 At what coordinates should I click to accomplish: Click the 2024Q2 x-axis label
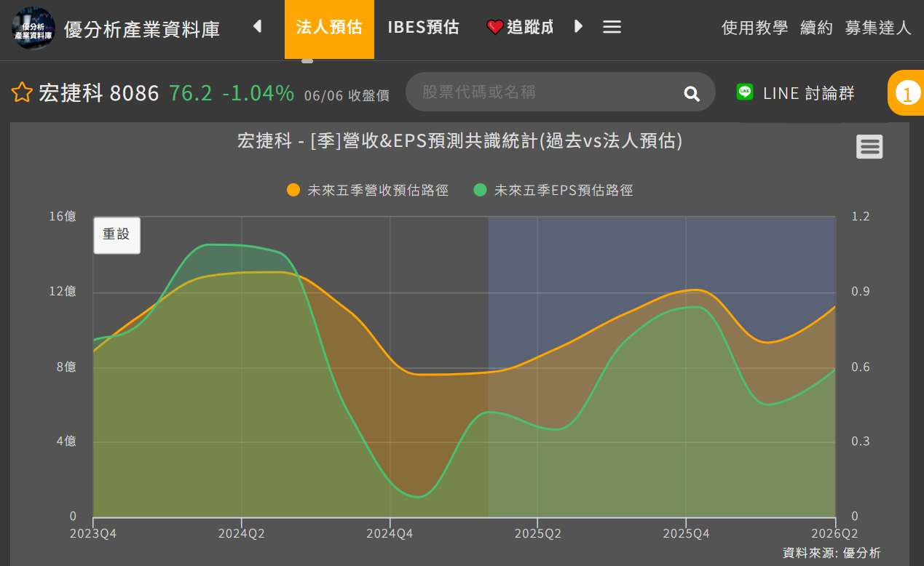242,533
